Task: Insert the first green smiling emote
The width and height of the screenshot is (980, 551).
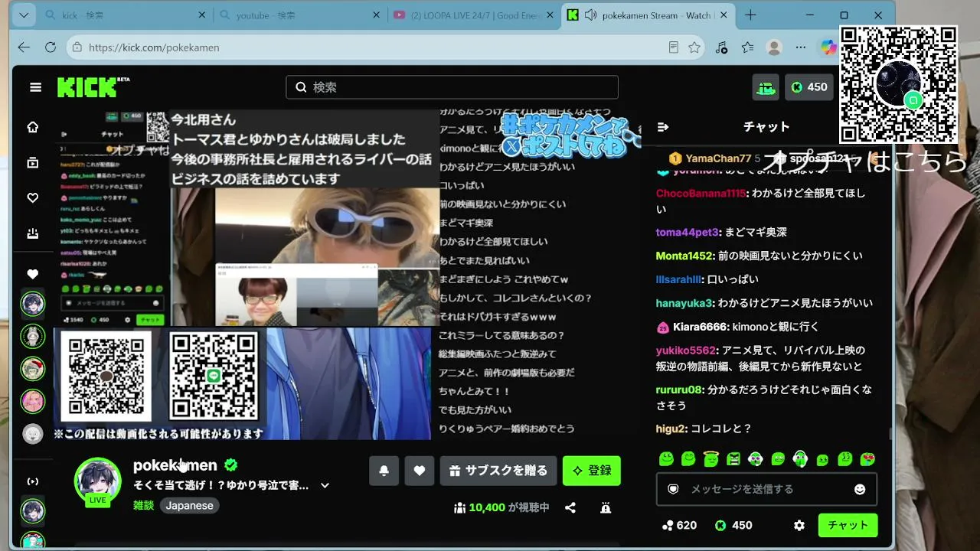Action: [x=666, y=459]
